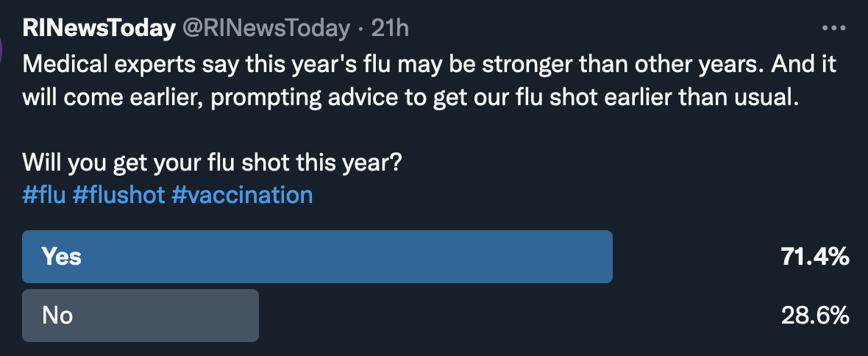This screenshot has width=868, height=356.
Task: Click the 71.4% poll result
Action: 815,257
